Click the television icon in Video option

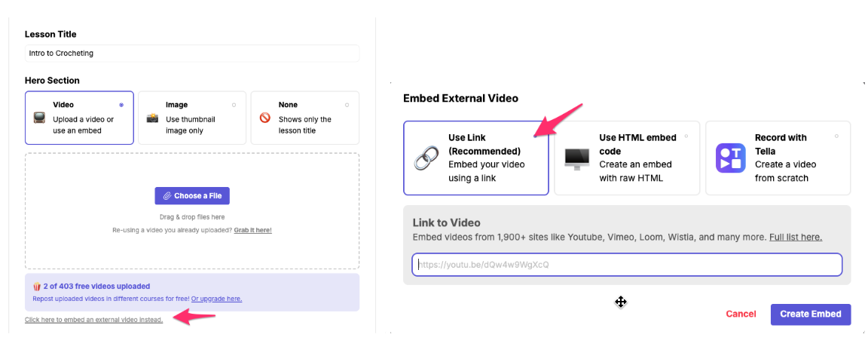click(x=39, y=118)
